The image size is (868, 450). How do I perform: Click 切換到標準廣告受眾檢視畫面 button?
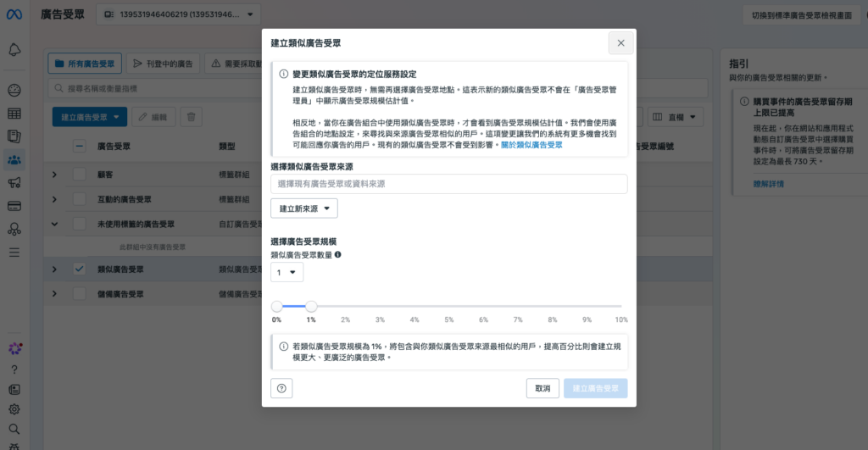coord(802,15)
